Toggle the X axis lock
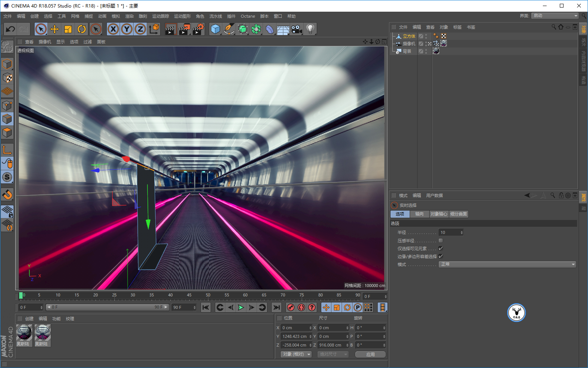 coord(113,29)
